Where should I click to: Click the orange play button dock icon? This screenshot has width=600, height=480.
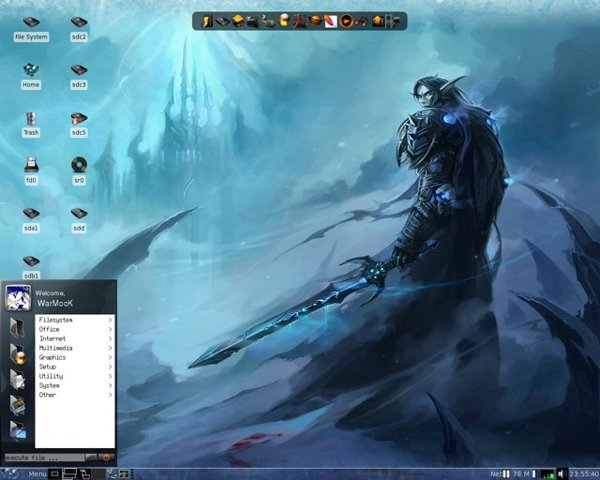pos(346,21)
